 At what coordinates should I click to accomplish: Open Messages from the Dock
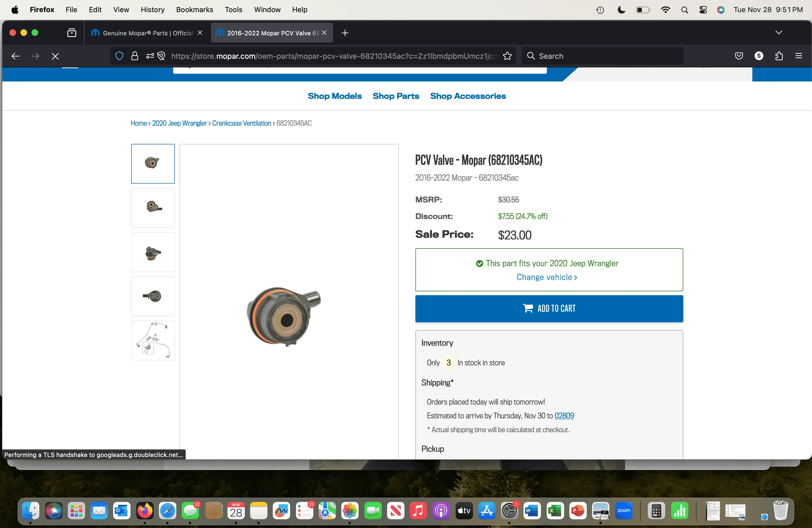point(190,511)
